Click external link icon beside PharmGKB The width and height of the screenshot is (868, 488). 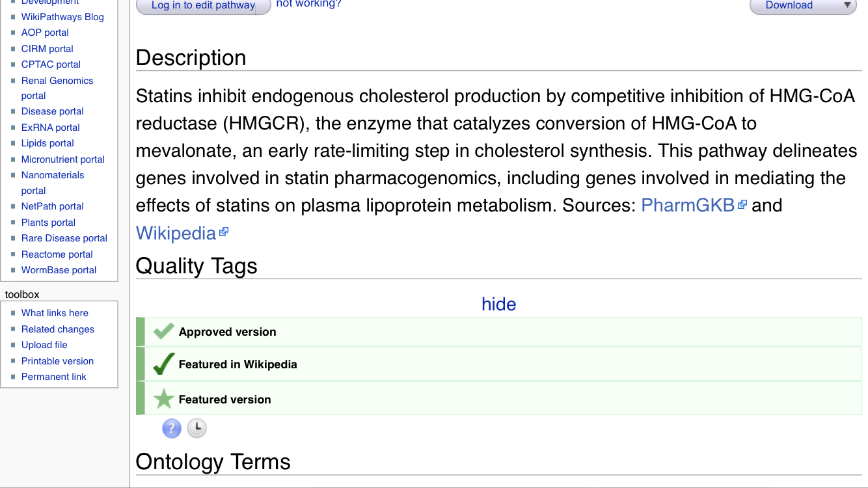tap(742, 205)
